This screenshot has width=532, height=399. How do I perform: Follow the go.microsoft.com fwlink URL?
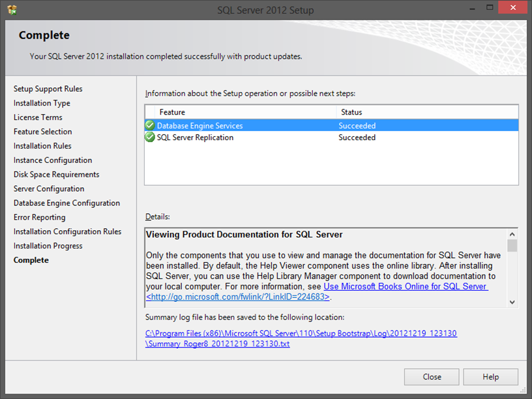pos(238,297)
